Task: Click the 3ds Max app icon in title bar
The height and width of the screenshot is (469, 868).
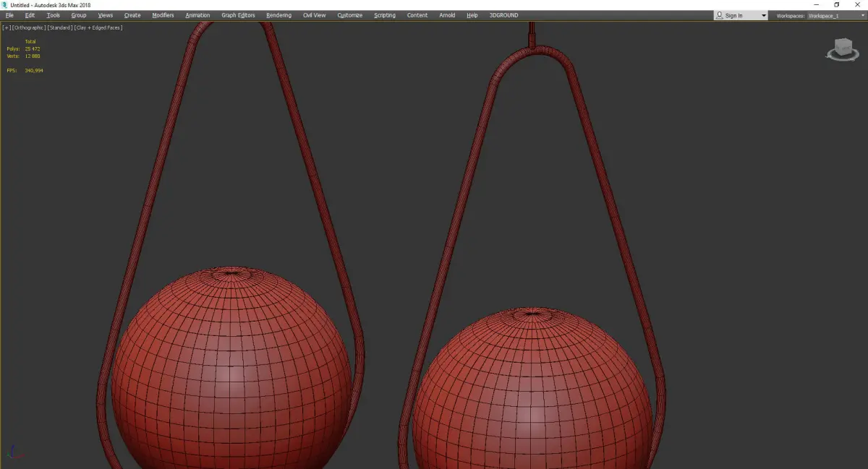Action: click(x=5, y=4)
